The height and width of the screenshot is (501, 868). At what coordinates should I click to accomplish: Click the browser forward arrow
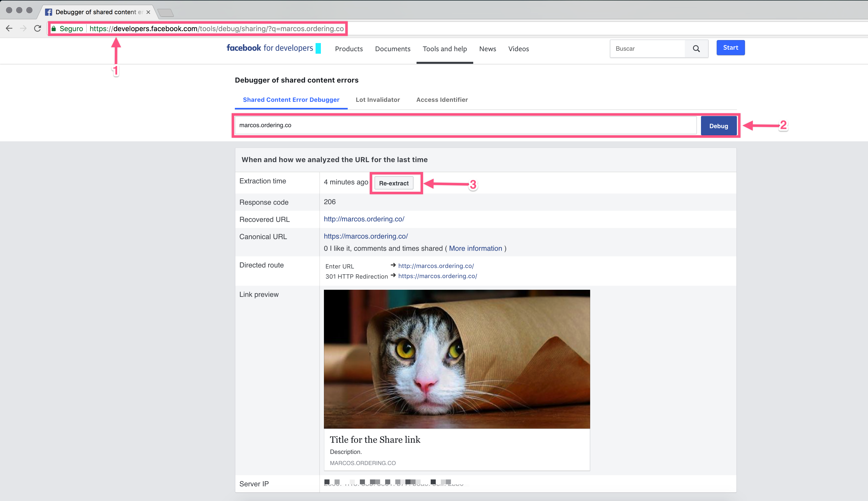point(23,29)
